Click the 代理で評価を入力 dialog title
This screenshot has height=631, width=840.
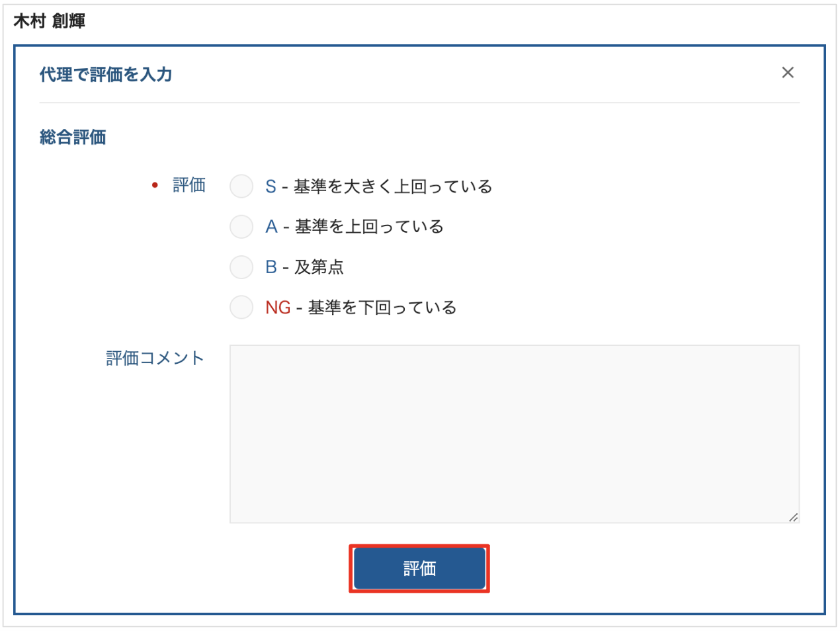coord(106,75)
